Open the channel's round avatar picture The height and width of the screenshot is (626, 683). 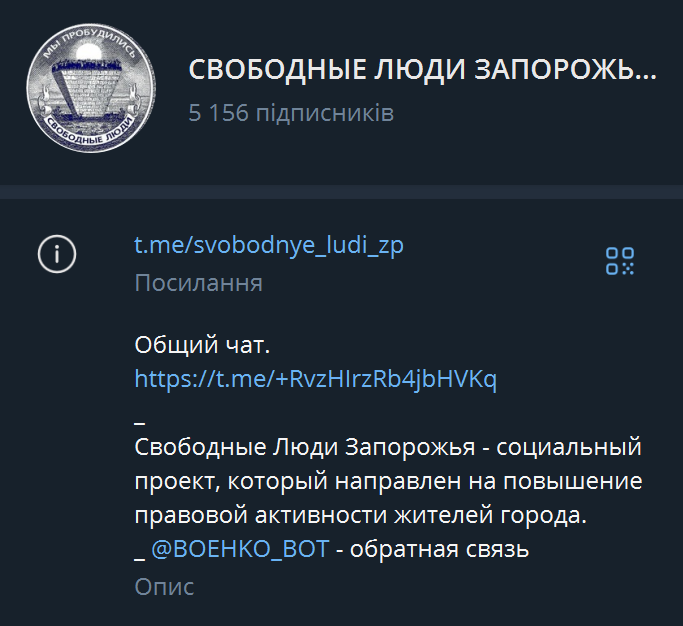91,88
